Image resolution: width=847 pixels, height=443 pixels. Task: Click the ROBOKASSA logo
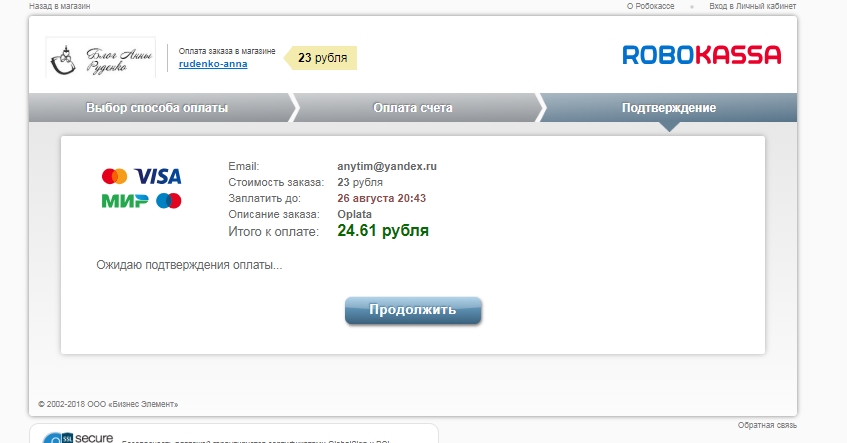tap(702, 55)
